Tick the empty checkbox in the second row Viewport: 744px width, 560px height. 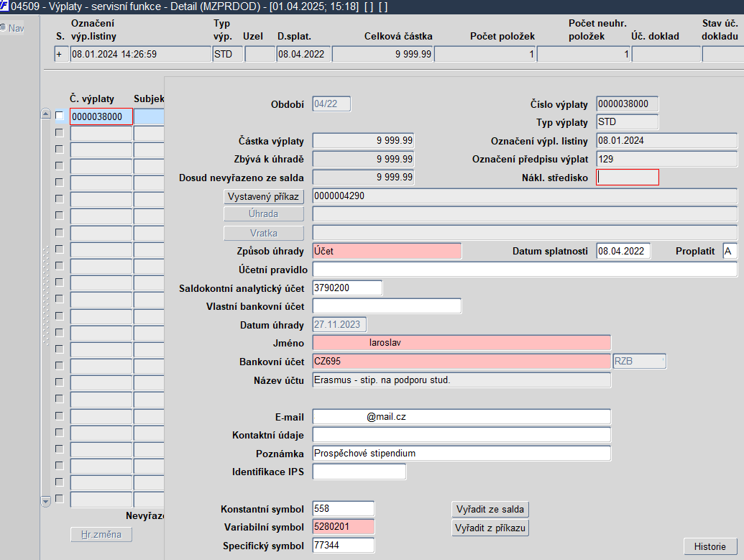(59, 132)
